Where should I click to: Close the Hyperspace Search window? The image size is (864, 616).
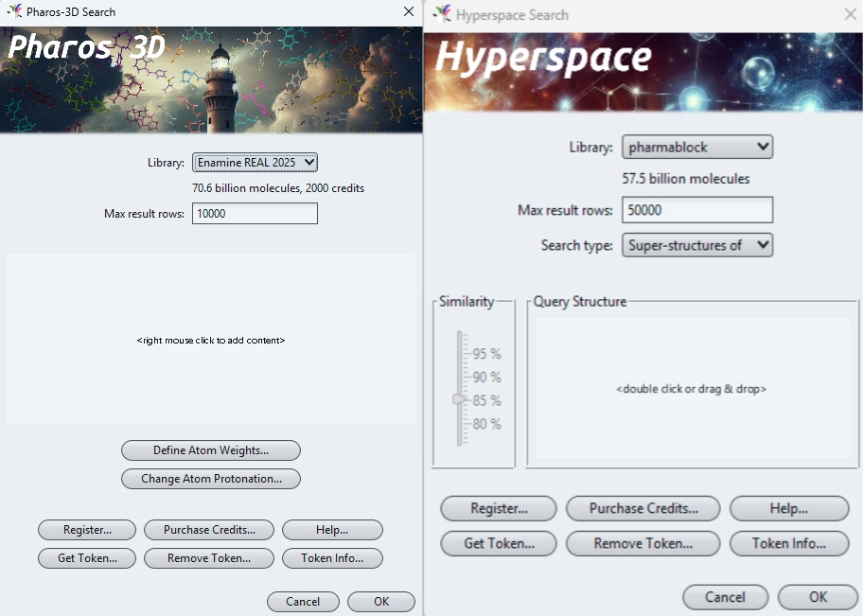pyautogui.click(x=850, y=14)
